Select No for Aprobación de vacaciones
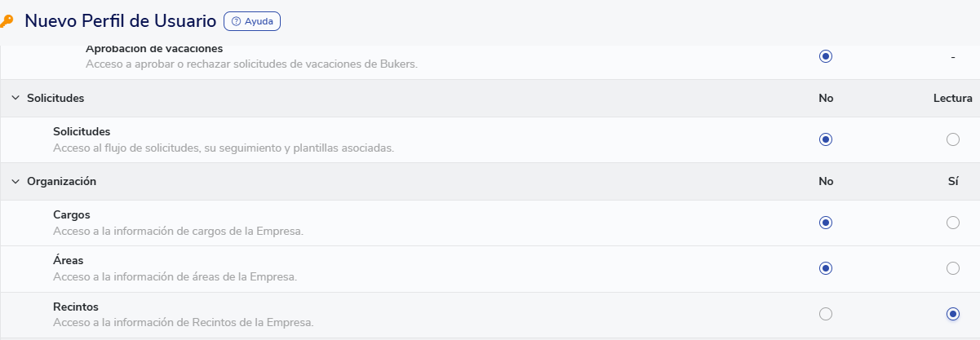This screenshot has height=340, width=980. point(826,57)
